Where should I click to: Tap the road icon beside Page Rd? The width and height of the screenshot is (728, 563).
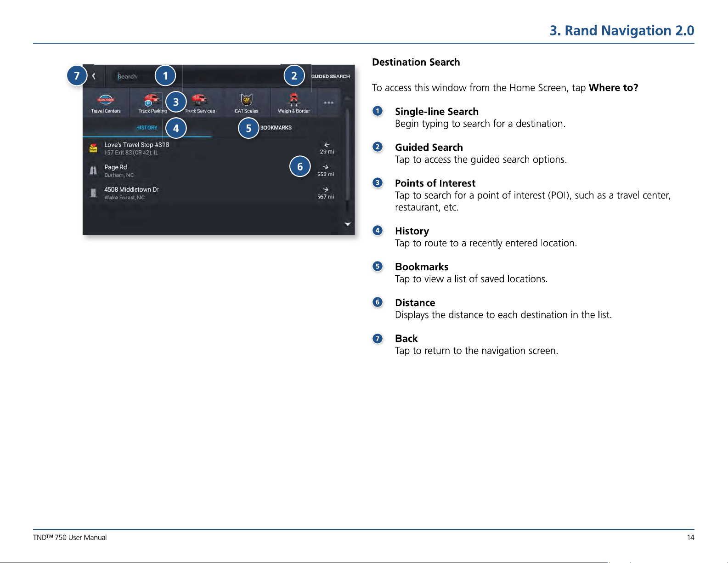pyautogui.click(x=93, y=171)
